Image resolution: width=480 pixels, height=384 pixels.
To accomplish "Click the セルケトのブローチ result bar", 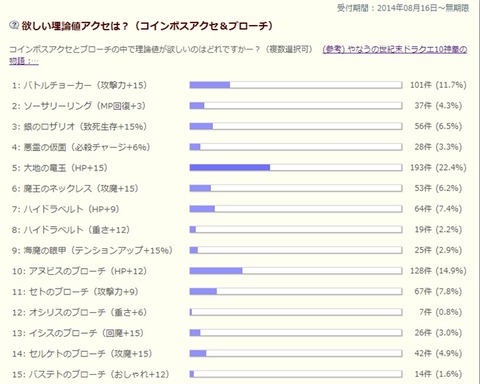I will pos(296,354).
